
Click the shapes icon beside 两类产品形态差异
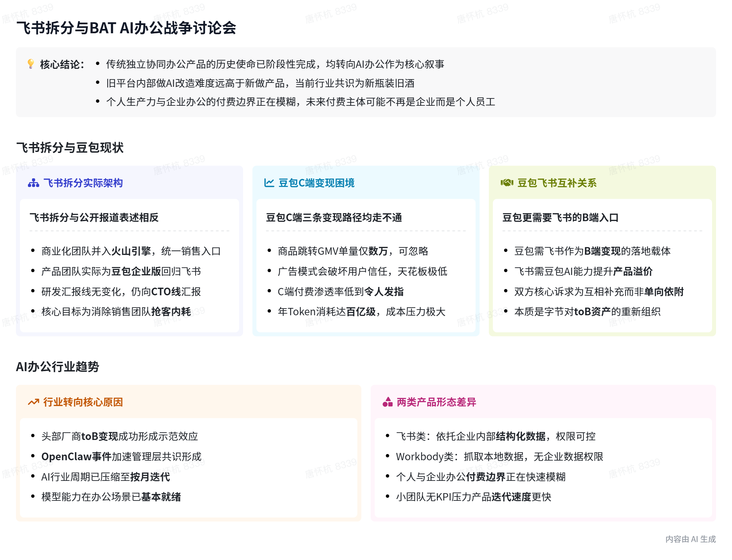tap(388, 402)
